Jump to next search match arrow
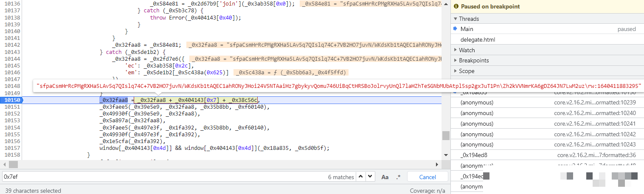This screenshot has height=194, width=644. [x=370, y=177]
